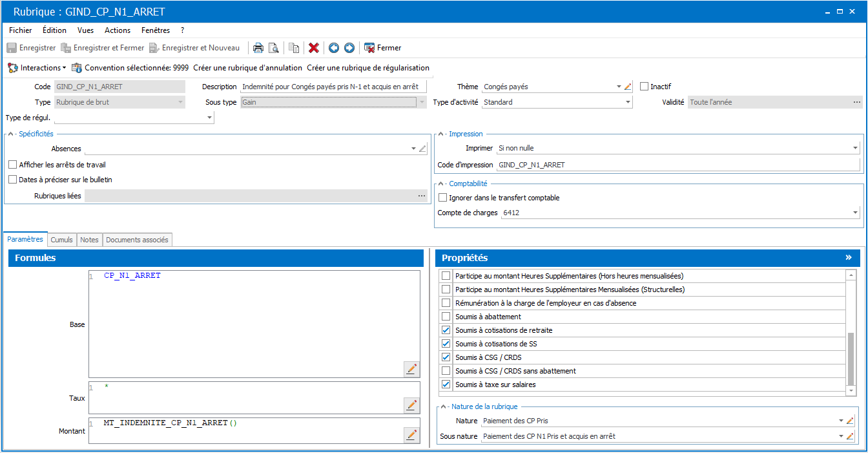Click the Propriétés list scroll down arrow

coord(852,390)
